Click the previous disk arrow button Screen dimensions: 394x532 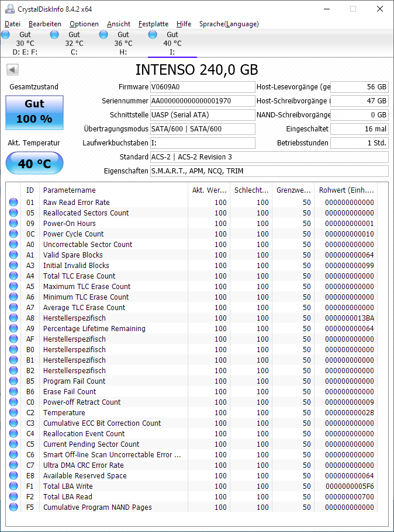tap(12, 70)
